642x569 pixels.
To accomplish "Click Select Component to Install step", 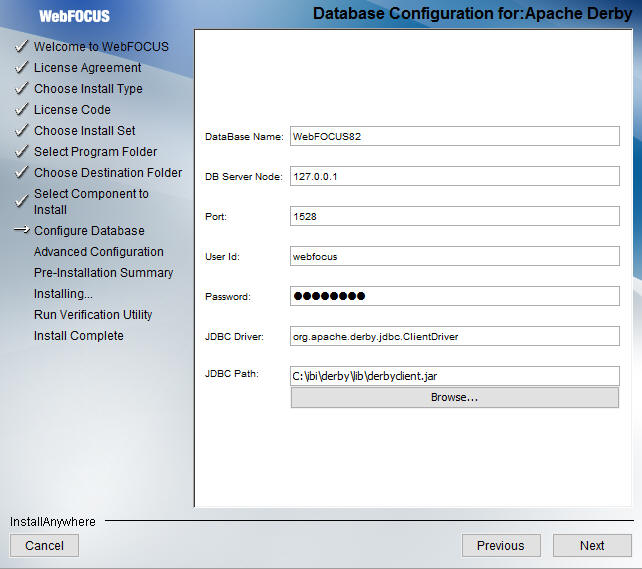I will [x=91, y=201].
